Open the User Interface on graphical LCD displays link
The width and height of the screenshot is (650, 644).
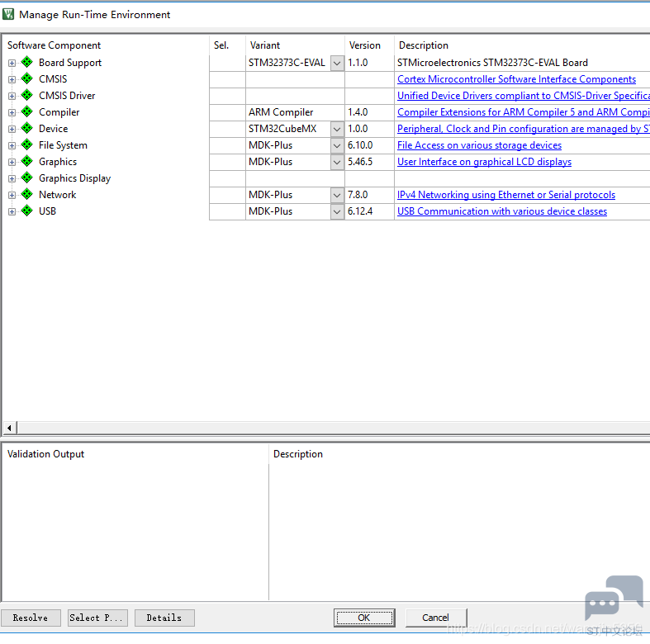tap(484, 162)
